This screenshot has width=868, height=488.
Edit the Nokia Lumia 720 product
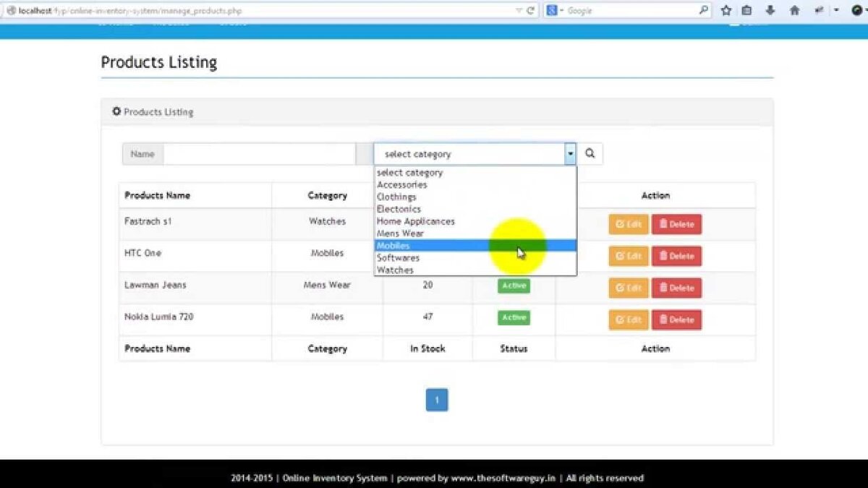point(629,320)
